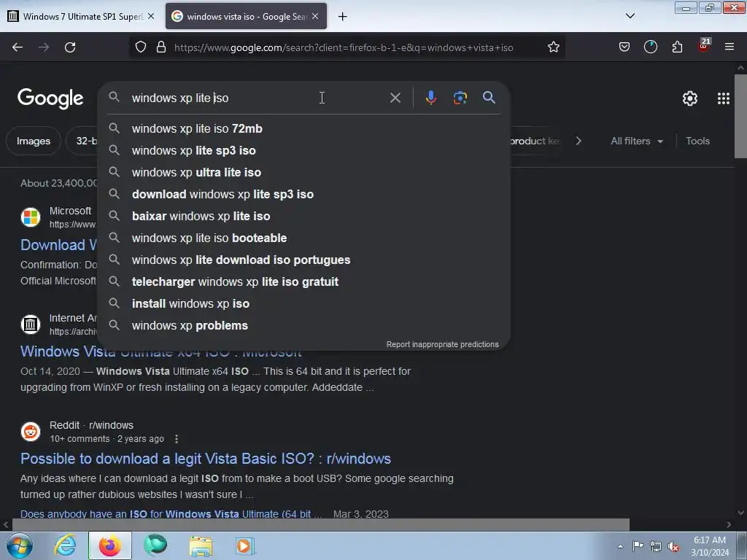Select telecharger windows xp lite iso gratuit
Image resolution: width=747 pixels, height=560 pixels.
pyautogui.click(x=304, y=282)
